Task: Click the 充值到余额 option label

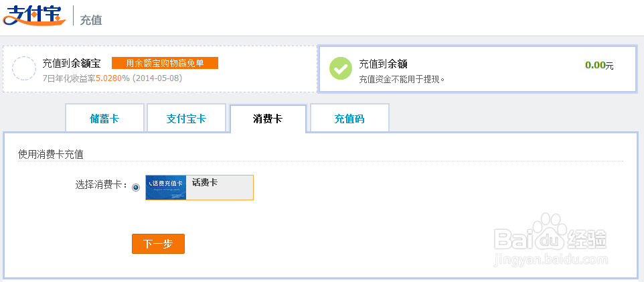Action: click(383, 64)
